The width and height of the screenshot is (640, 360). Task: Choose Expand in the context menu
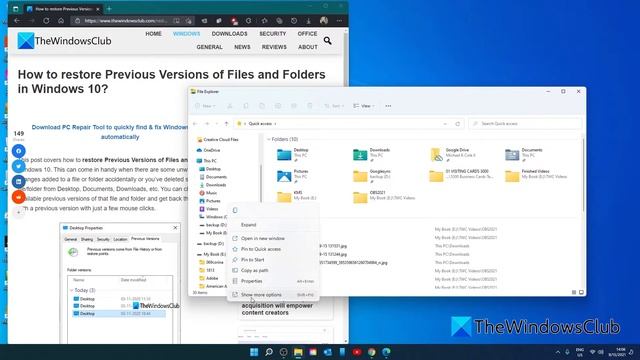tap(273, 225)
